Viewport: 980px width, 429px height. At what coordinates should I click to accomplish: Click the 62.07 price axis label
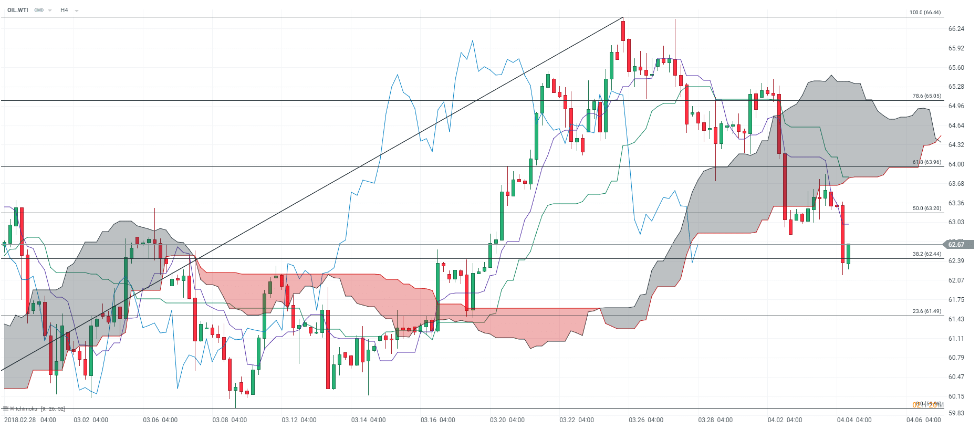(x=956, y=280)
